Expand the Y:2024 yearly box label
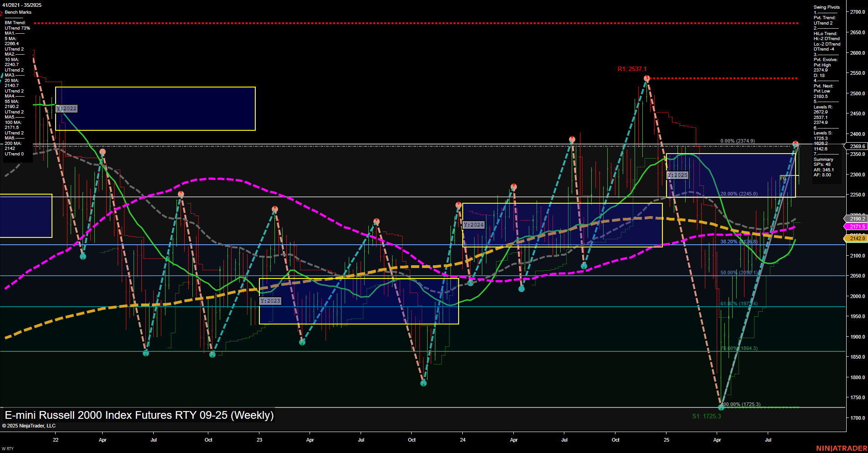The height and width of the screenshot is (453, 868). (x=473, y=224)
